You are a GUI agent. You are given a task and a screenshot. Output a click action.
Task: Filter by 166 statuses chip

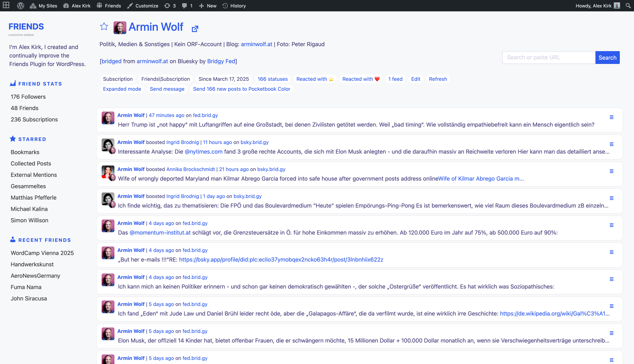(273, 79)
